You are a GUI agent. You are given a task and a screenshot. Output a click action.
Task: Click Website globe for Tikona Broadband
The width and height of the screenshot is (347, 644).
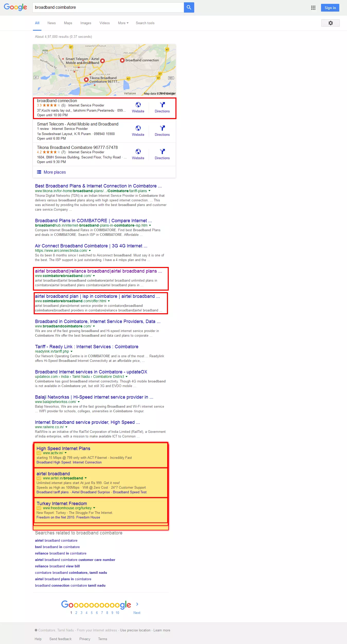coord(138,152)
